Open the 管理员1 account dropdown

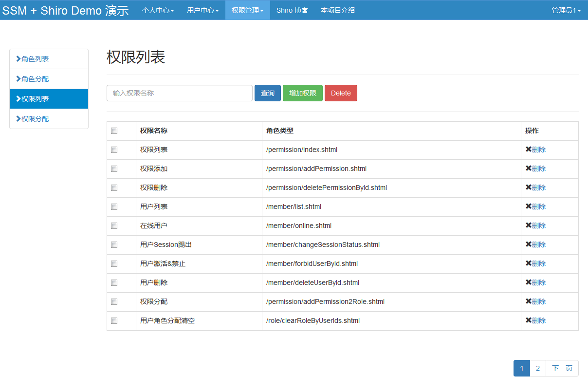click(566, 10)
